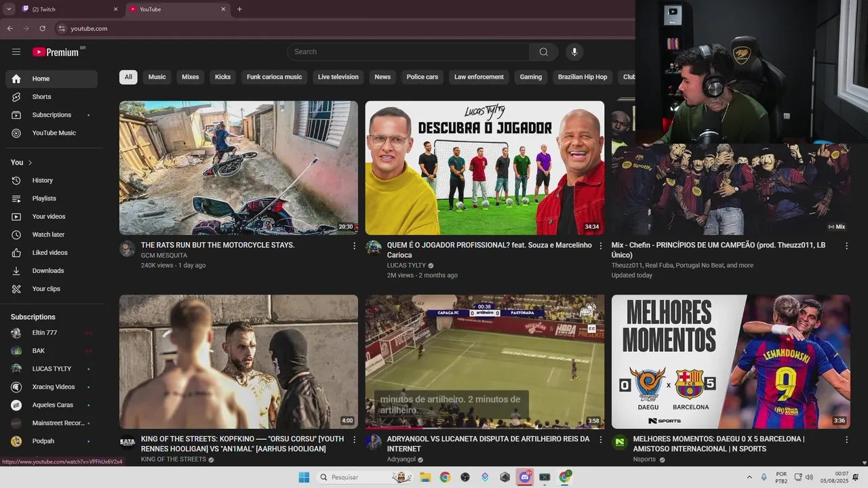868x488 pixels.
Task: Open a new browser tab
Action: click(x=239, y=9)
